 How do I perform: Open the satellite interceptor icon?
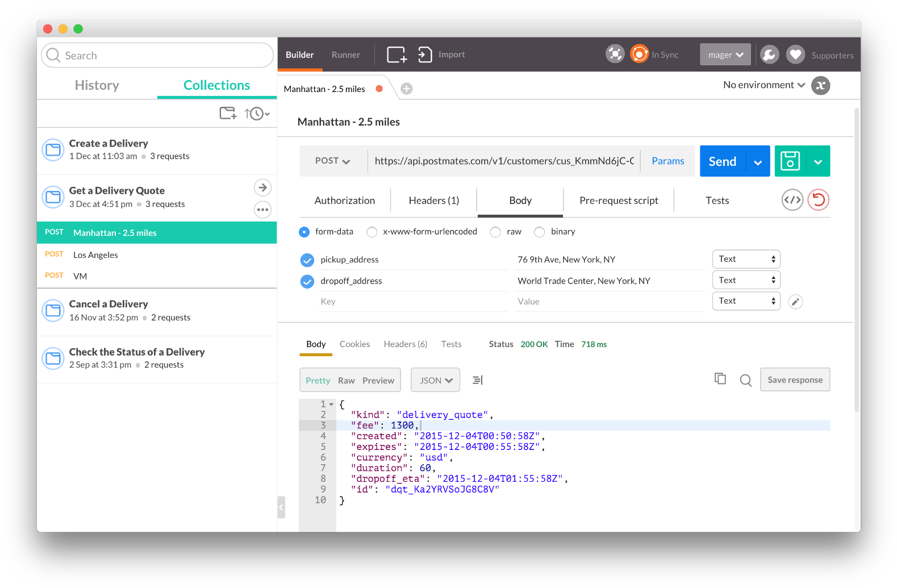point(615,54)
